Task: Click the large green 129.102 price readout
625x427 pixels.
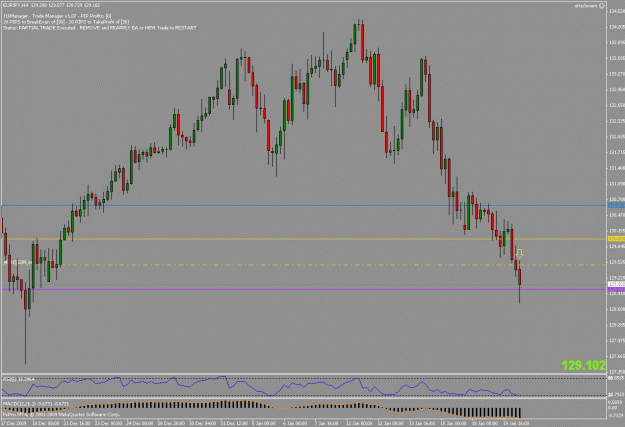Action: tap(584, 365)
